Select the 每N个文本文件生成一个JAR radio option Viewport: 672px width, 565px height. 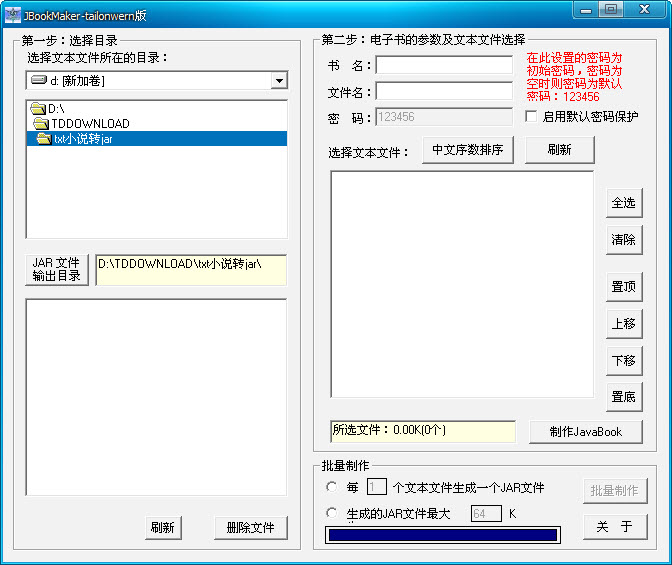pos(332,487)
